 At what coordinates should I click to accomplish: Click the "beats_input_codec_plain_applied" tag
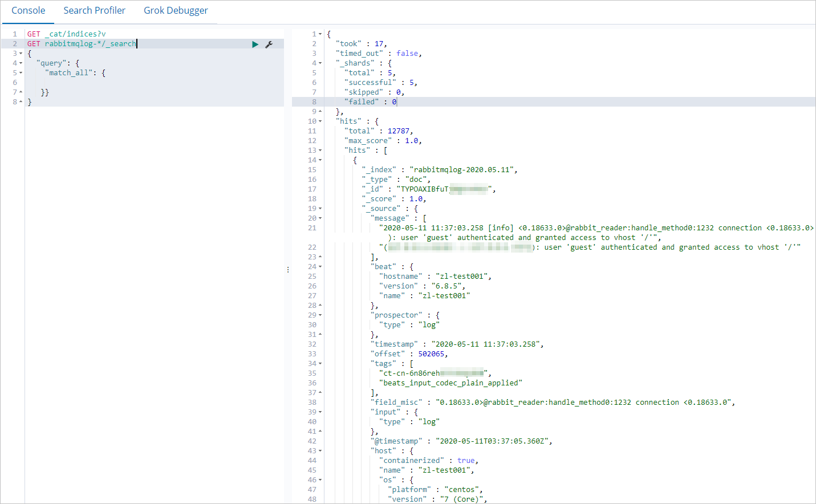[450, 383]
